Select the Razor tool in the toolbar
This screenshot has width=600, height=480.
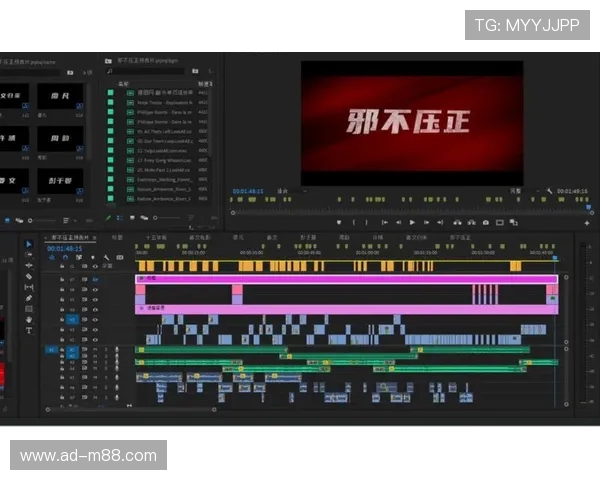point(28,276)
